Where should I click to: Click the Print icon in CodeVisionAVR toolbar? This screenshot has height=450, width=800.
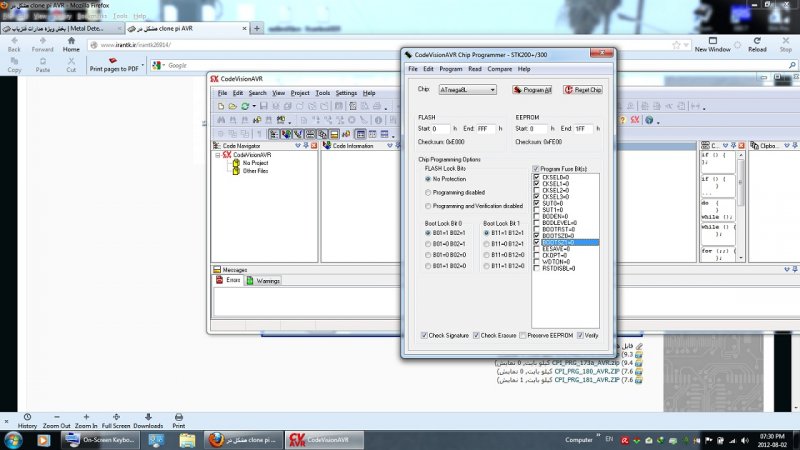[377, 106]
